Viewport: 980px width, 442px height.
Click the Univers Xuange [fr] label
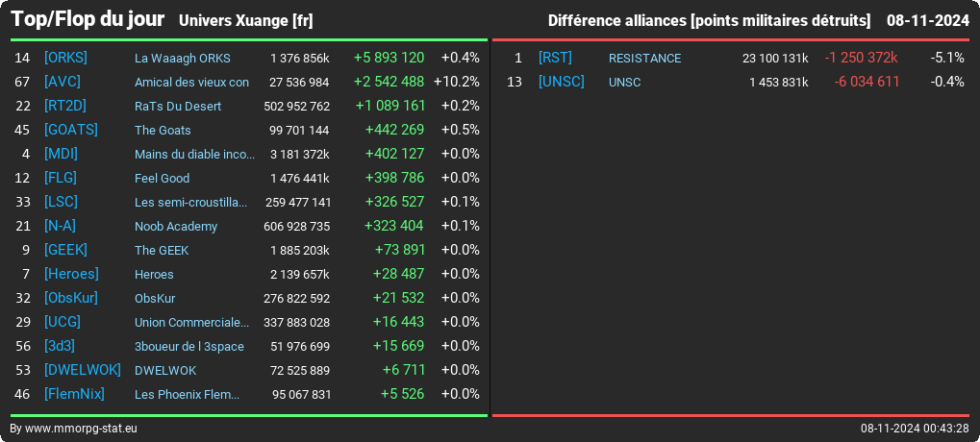point(245,20)
